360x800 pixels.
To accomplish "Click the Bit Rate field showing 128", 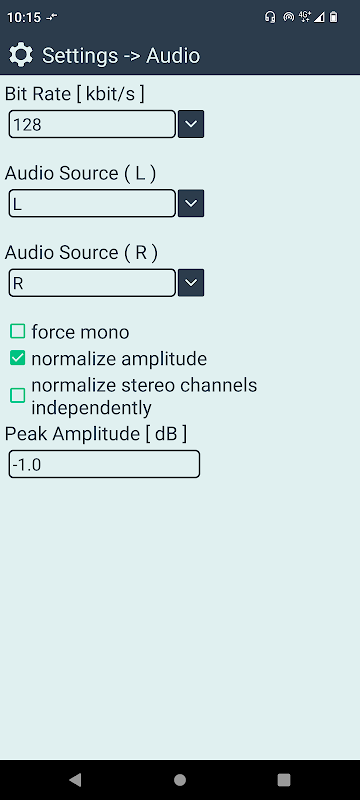I will [x=92, y=124].
